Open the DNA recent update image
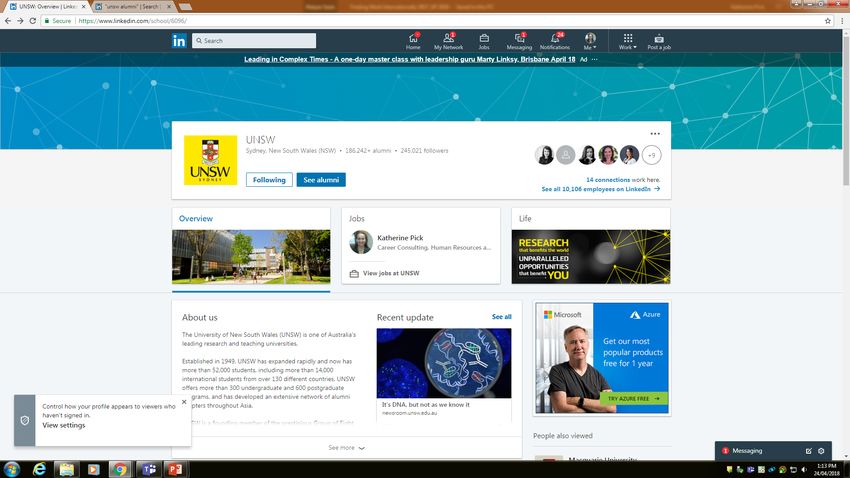The image size is (850, 478). (x=443, y=363)
